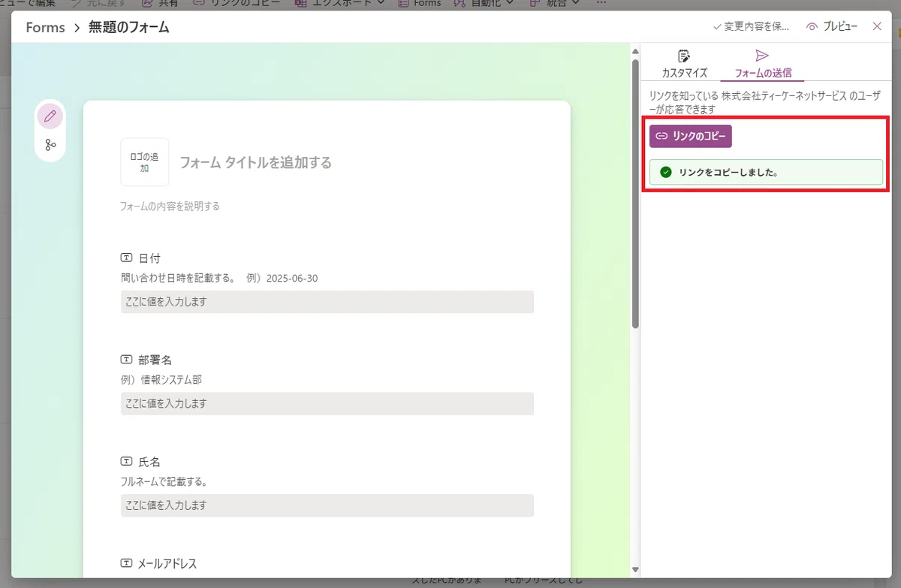Click the form's vertical scrollbar thumb
This screenshot has height=588, width=901.
(635, 194)
